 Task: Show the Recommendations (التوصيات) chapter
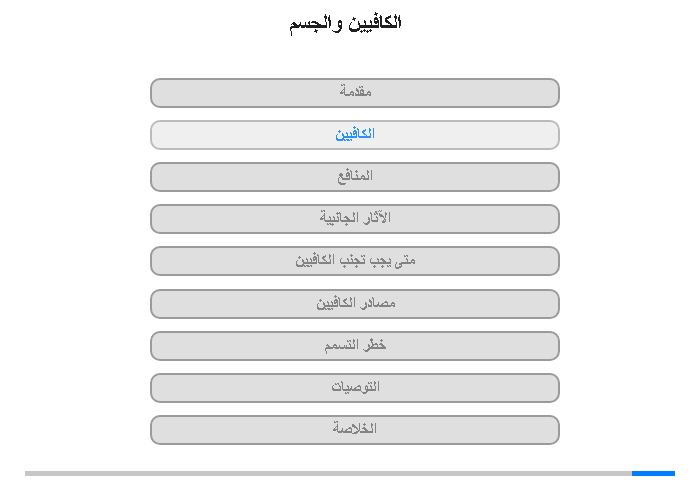[355, 388]
